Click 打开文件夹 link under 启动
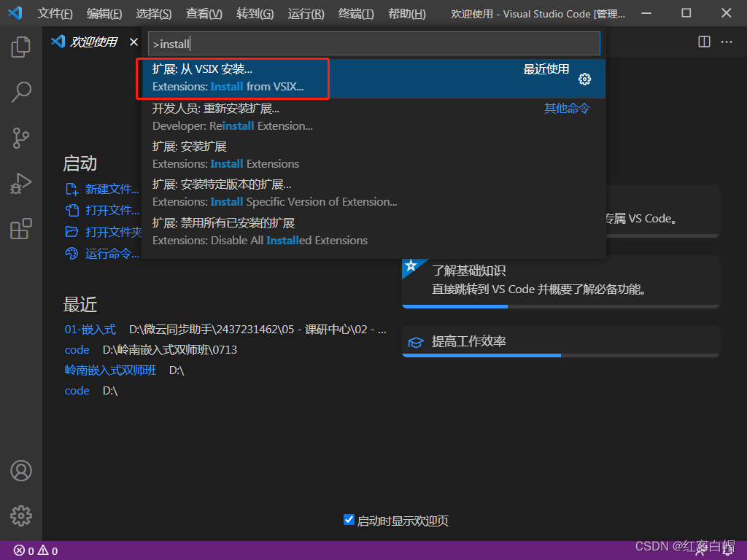The width and height of the screenshot is (747, 560). [x=104, y=232]
